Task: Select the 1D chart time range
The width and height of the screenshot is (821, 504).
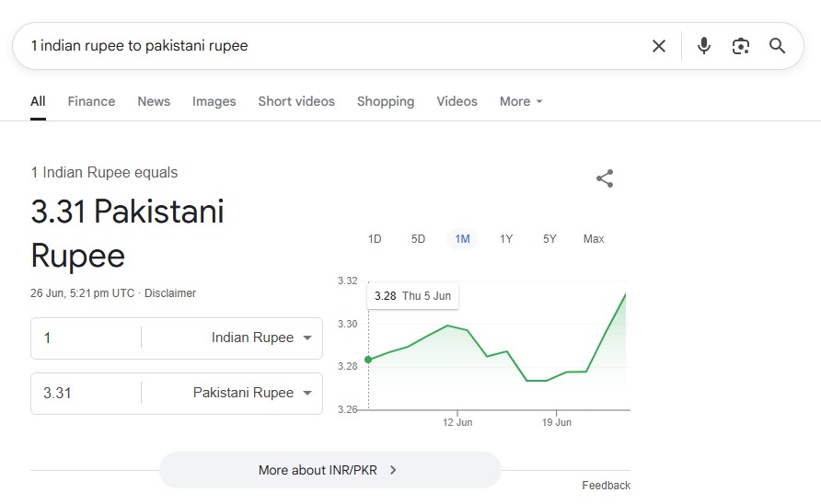Action: (x=375, y=239)
